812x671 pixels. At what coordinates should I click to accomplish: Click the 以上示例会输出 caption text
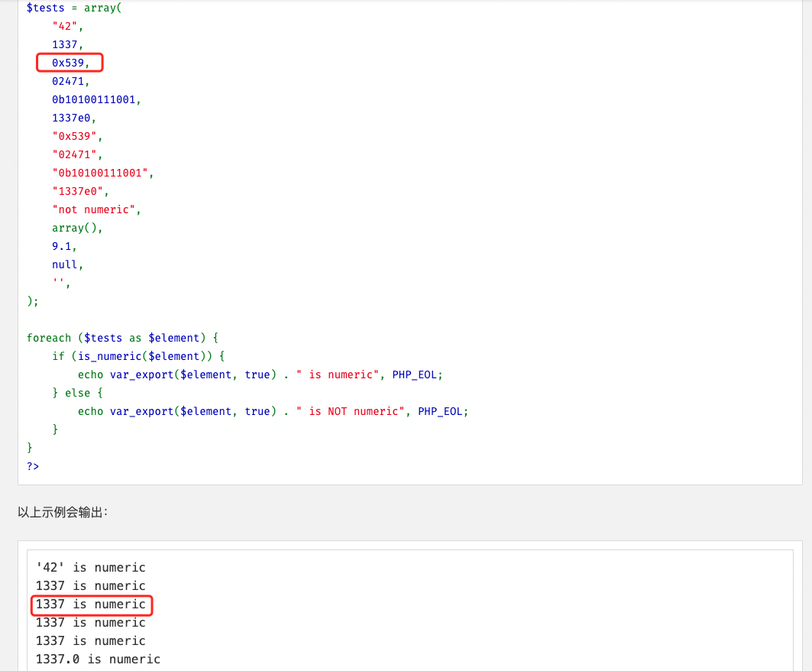63,512
